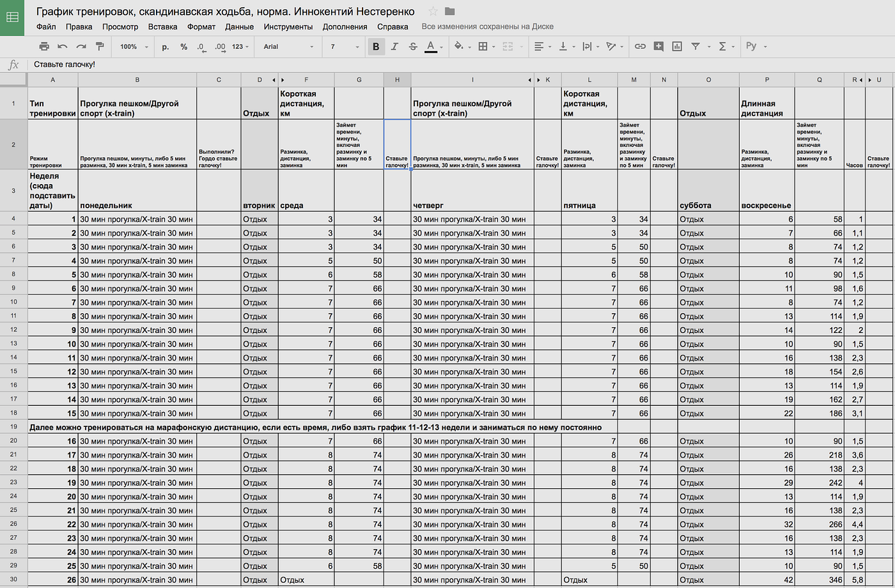
Task: Expand hidden columns right of column D
Action: pos(274,80)
